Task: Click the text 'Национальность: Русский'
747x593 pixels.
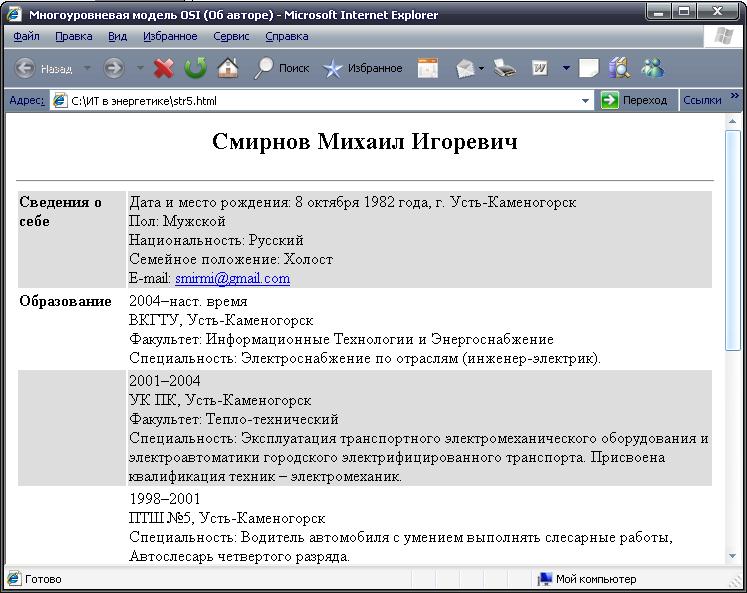Action: point(216,240)
